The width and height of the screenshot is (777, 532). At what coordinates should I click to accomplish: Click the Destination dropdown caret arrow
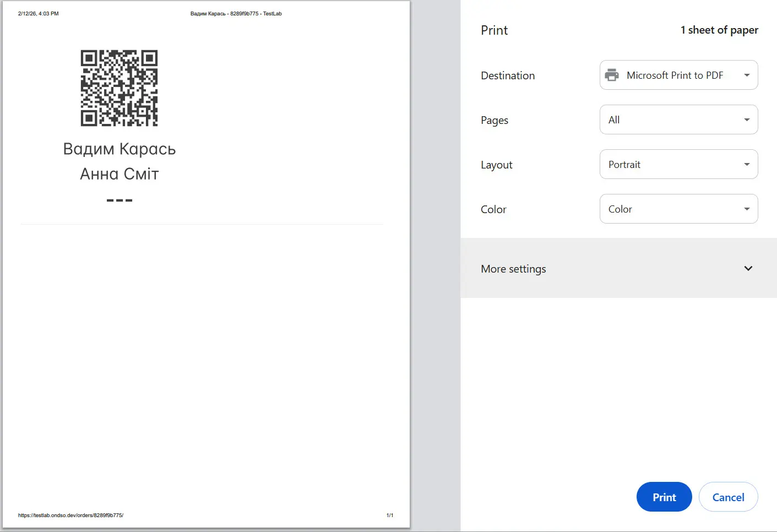(747, 75)
